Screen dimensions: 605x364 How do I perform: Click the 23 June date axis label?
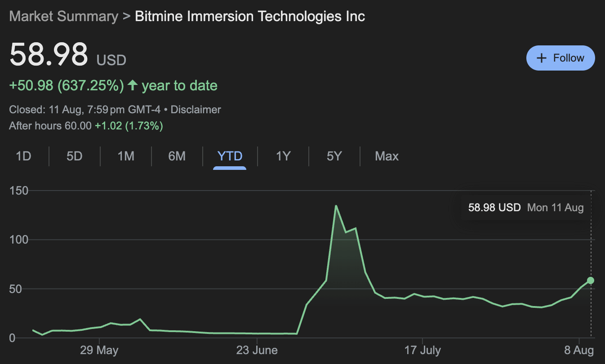point(257,350)
